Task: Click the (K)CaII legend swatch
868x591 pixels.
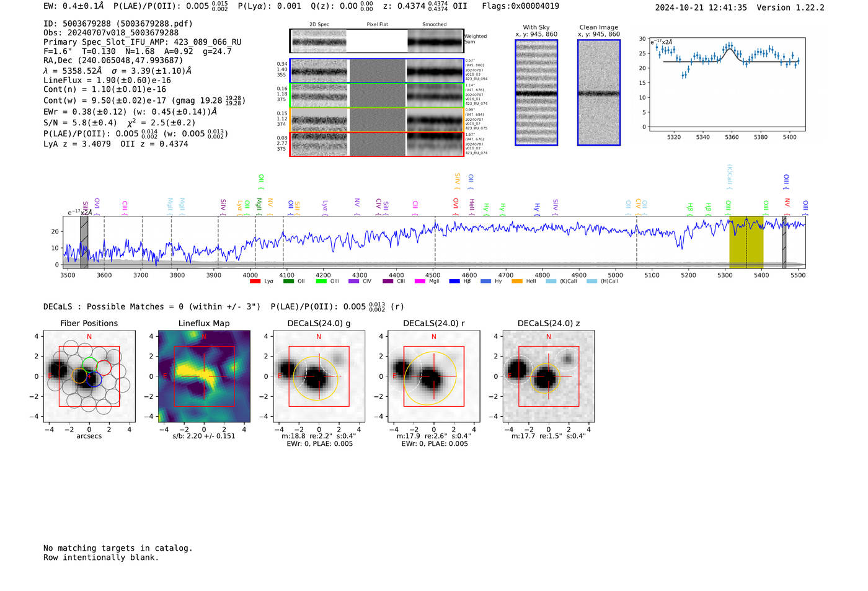Action: tap(551, 282)
